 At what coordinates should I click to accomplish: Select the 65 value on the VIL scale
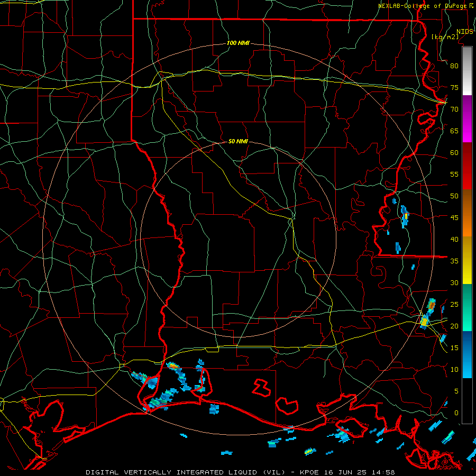[x=454, y=131]
